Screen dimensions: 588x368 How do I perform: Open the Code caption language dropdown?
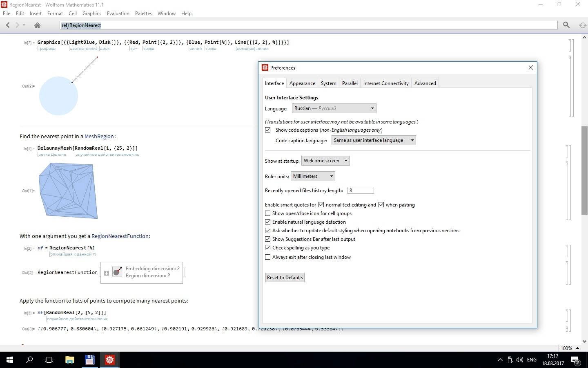(x=374, y=140)
